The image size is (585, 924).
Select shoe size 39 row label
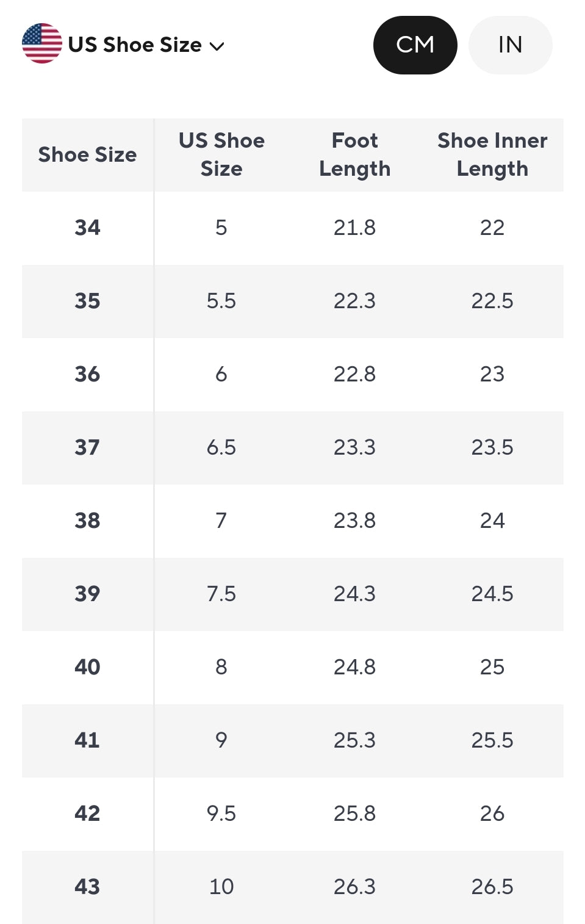[x=87, y=594]
